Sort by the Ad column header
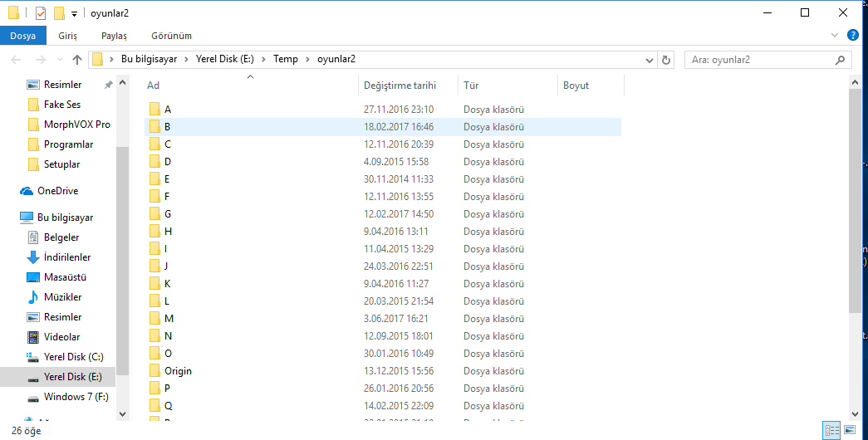The image size is (868, 440). [x=250, y=86]
